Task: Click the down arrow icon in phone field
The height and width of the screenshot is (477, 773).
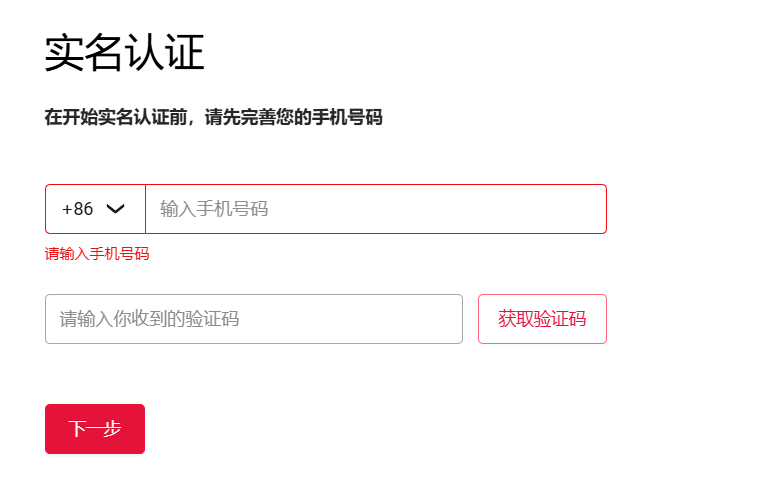Action: click(115, 209)
